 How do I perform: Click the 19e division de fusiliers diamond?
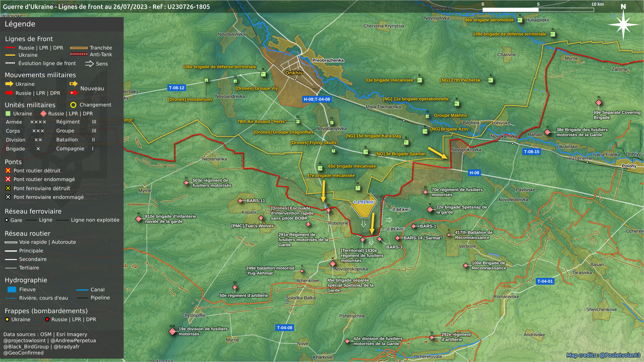[x=172, y=331]
